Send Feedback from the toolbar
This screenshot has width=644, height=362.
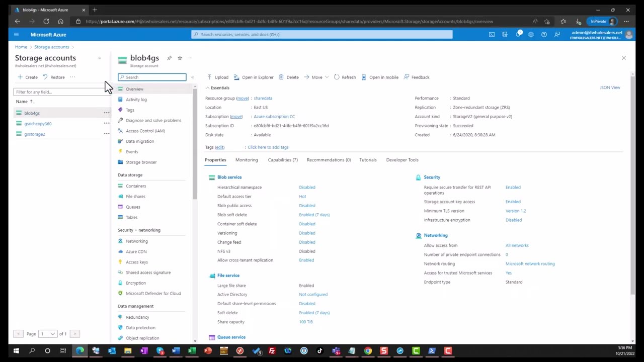[416, 77]
